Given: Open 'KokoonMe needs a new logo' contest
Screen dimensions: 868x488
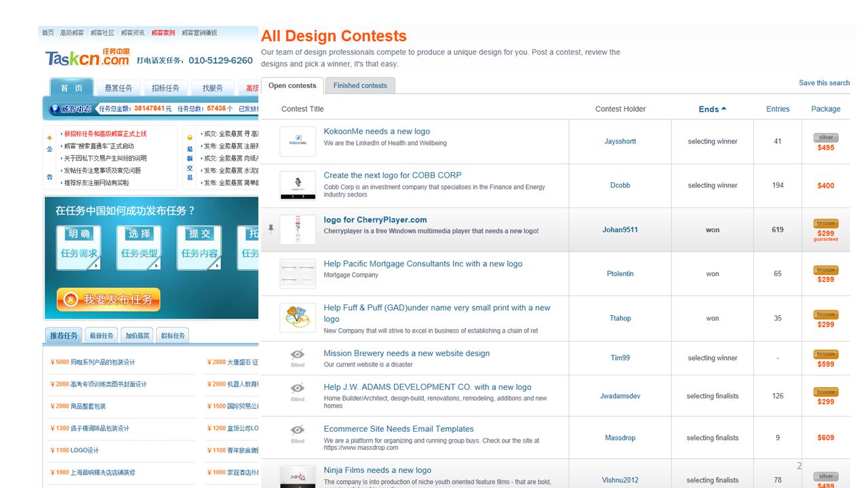Looking at the screenshot, I should tap(376, 131).
